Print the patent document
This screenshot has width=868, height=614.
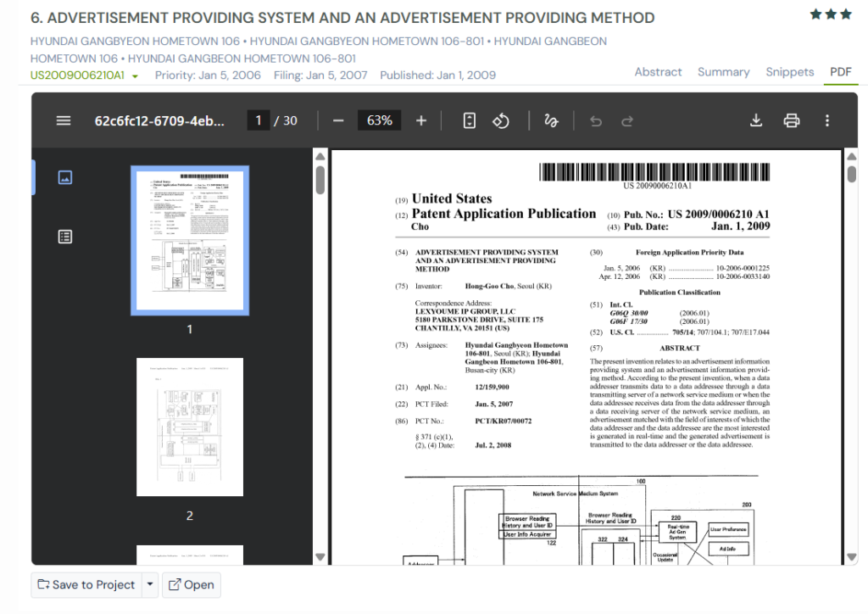coord(791,120)
